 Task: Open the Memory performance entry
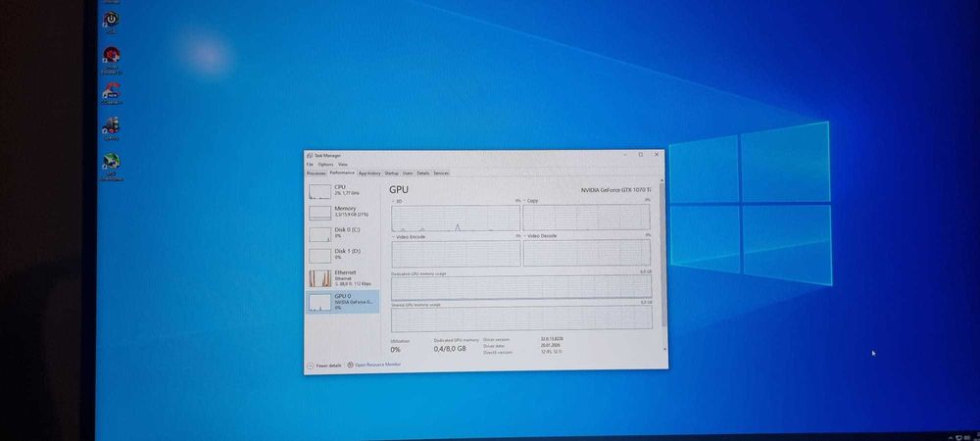(342, 212)
